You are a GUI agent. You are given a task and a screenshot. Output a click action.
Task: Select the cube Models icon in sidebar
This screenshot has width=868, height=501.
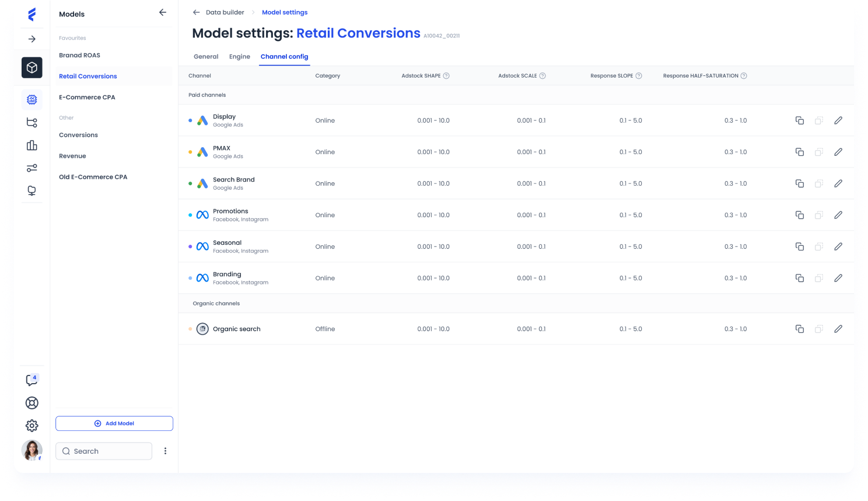(32, 68)
